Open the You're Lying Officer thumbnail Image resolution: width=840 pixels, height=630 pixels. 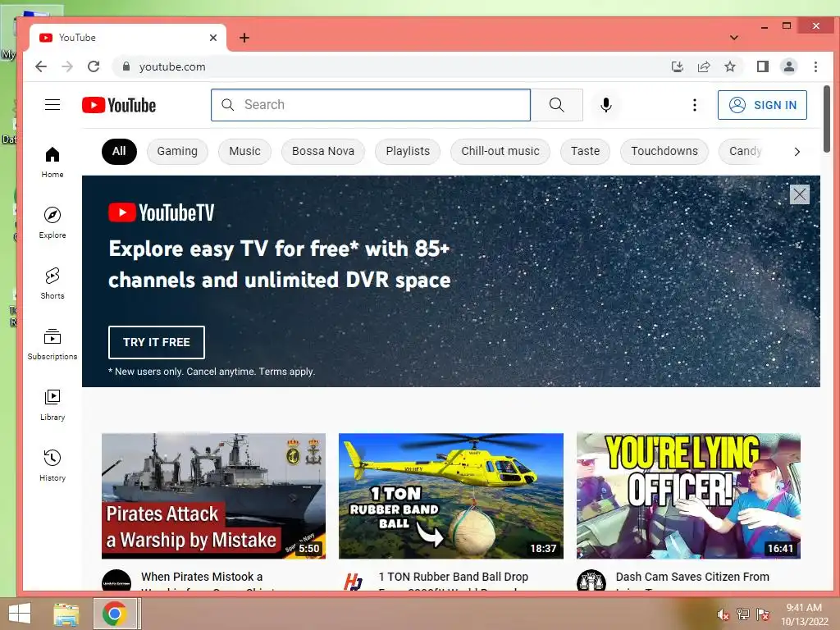tap(688, 496)
